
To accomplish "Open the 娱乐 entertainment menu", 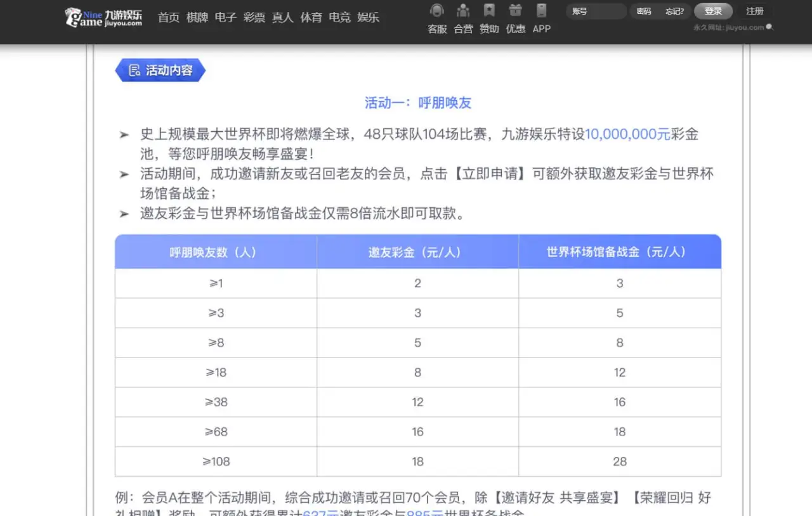I will (368, 18).
